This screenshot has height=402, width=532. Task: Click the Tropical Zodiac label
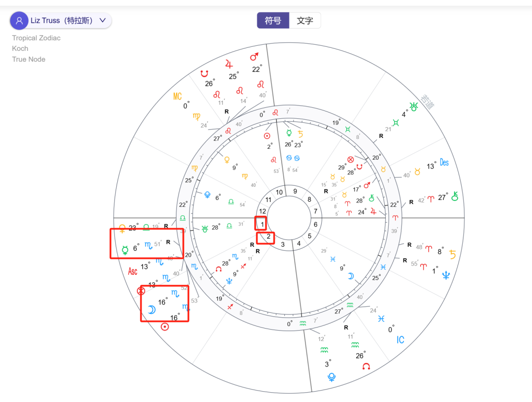tap(36, 38)
